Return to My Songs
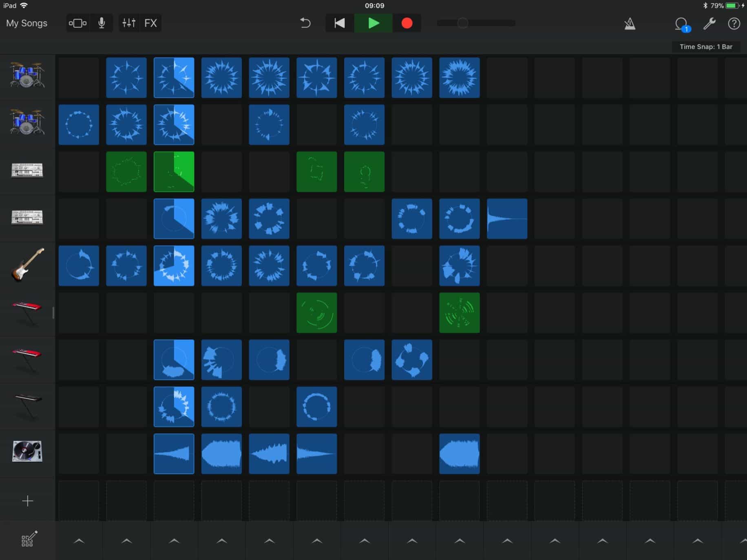This screenshot has height=560, width=747. (26, 23)
